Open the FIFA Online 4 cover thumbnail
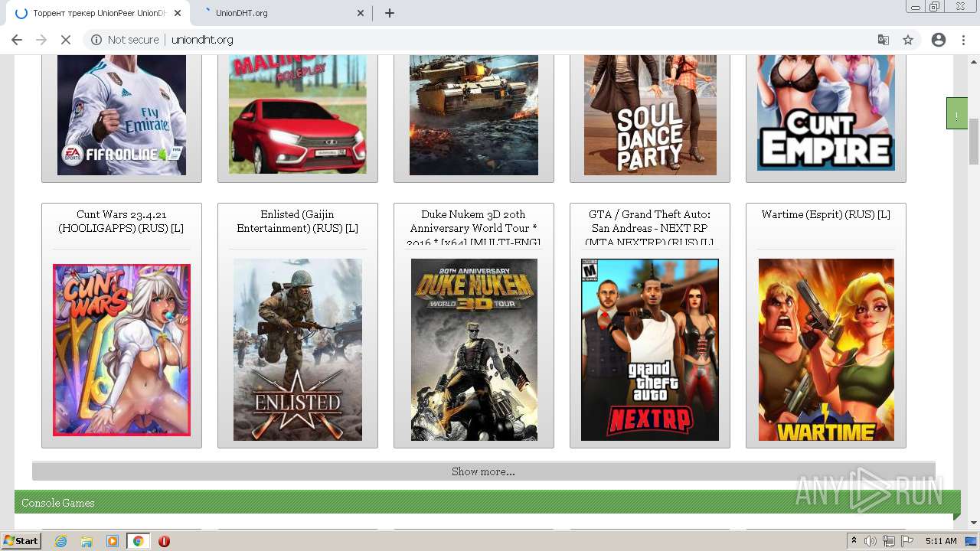Image resolution: width=980 pixels, height=551 pixels. coord(122,115)
